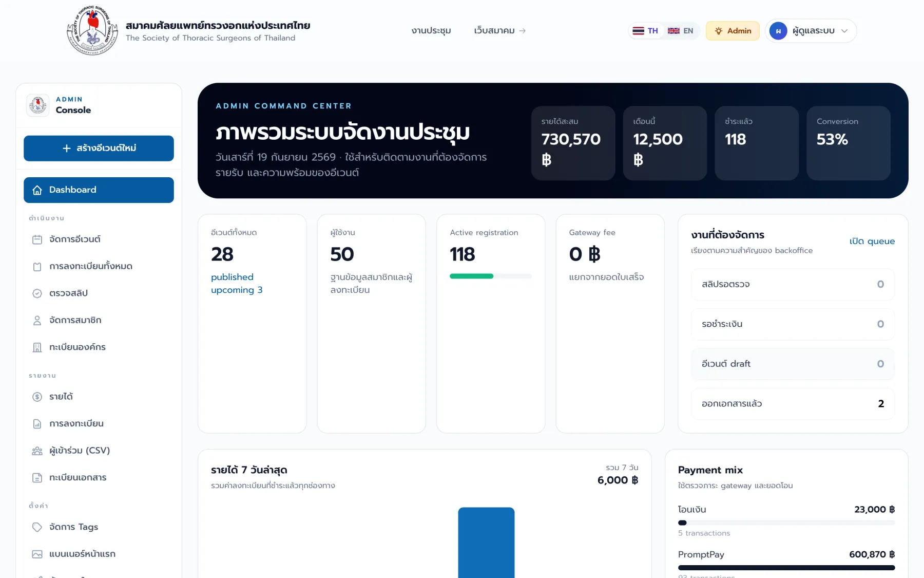The image size is (924, 578).
Task: Click the อีเวนต์ทั้งหมด 28 card
Action: click(252, 324)
